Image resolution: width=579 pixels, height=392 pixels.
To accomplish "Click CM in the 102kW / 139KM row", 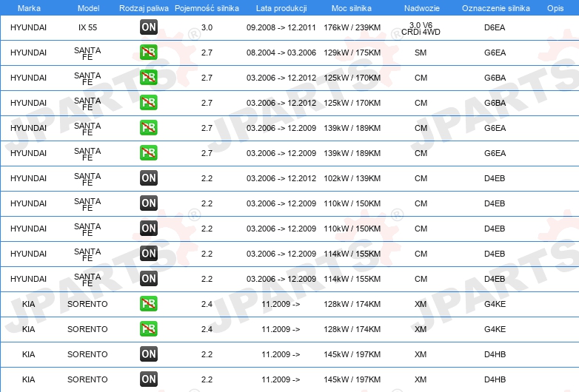I will [x=421, y=178].
